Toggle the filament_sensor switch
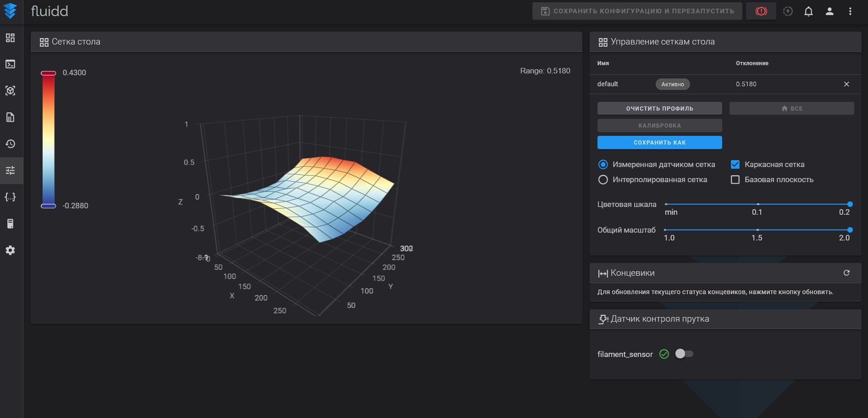The width and height of the screenshot is (868, 418). (684, 354)
